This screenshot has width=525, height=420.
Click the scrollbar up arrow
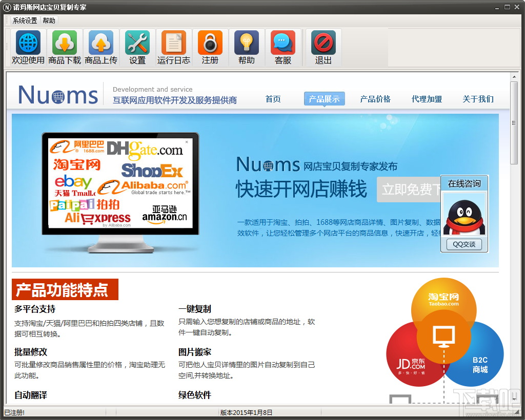coord(514,77)
